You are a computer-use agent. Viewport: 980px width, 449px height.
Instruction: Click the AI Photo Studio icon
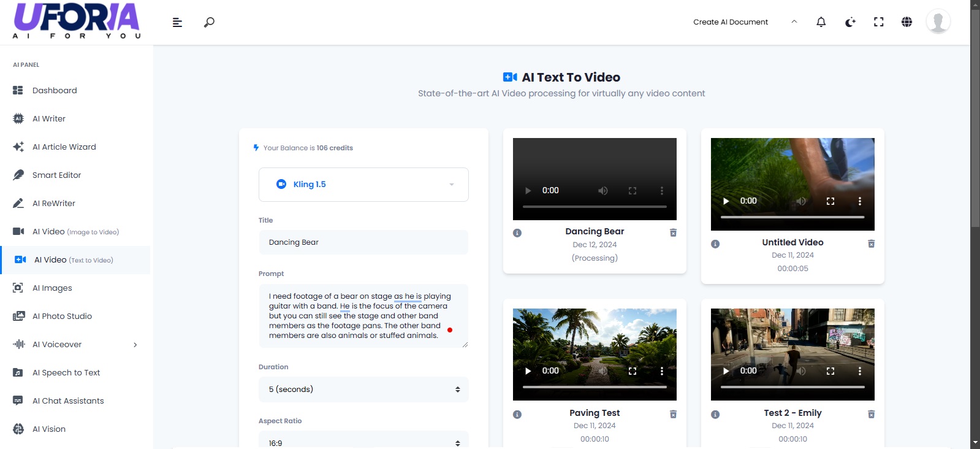click(x=18, y=316)
